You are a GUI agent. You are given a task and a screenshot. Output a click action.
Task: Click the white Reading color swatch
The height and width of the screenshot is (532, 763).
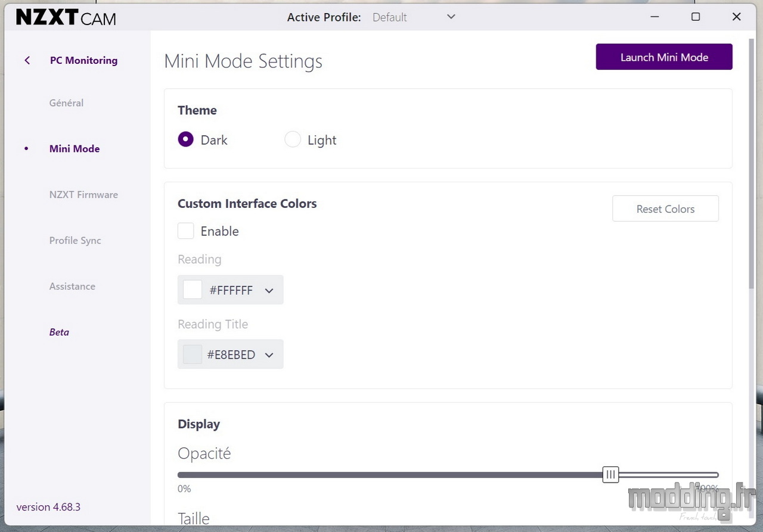(193, 290)
